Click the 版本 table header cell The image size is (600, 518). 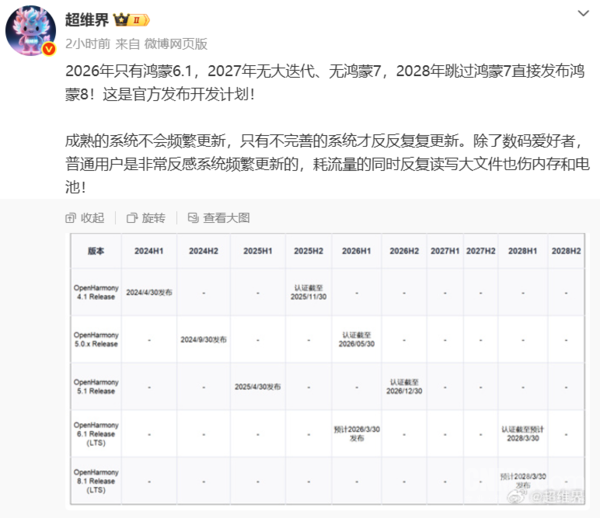[96, 251]
